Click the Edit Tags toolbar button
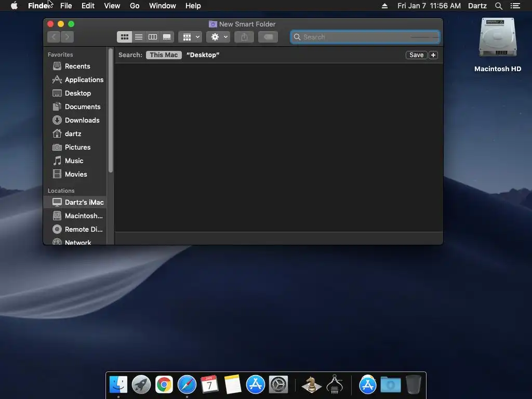Image resolution: width=532 pixels, height=399 pixels. (268, 37)
